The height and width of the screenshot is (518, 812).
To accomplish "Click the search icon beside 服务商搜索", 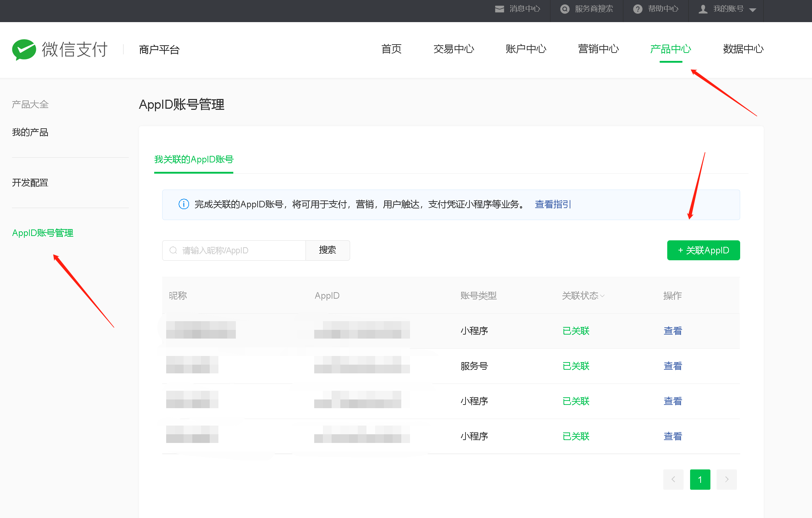I will point(565,9).
